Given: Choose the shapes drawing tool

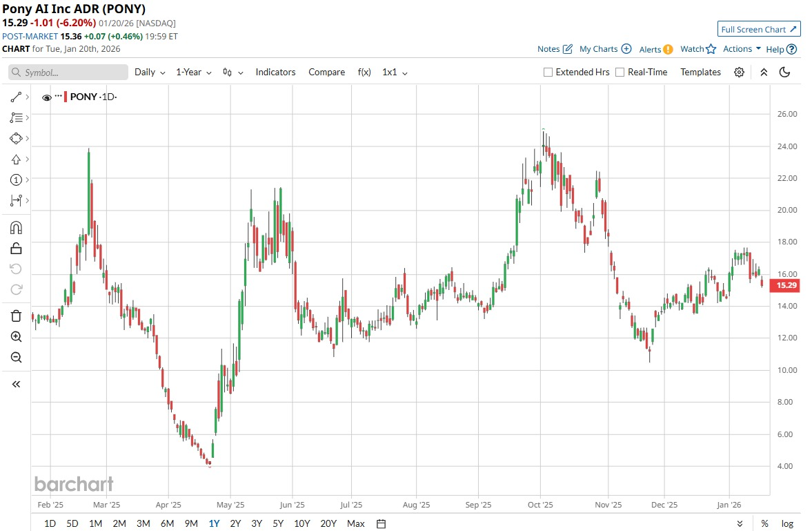Looking at the screenshot, I should coord(16,139).
